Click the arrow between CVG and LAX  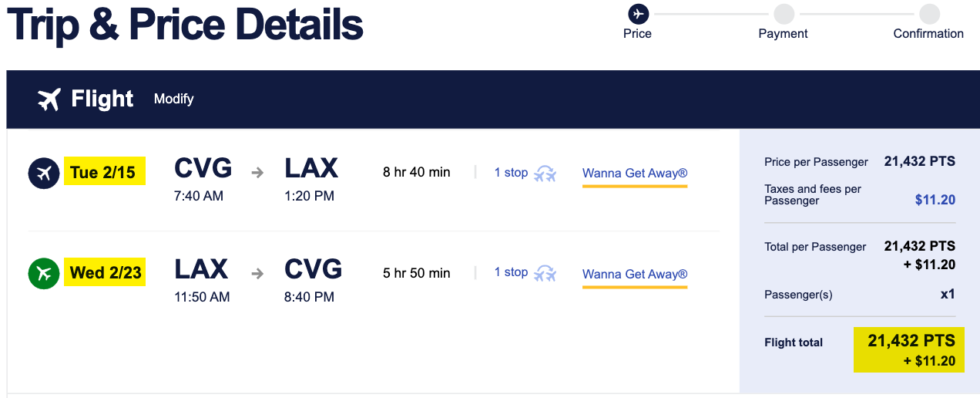257,173
